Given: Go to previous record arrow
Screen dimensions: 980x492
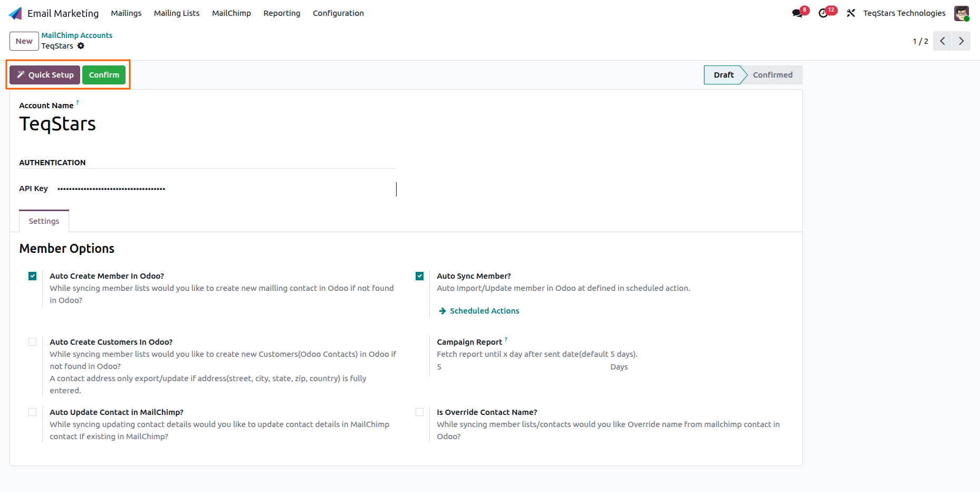Looking at the screenshot, I should click(x=942, y=41).
